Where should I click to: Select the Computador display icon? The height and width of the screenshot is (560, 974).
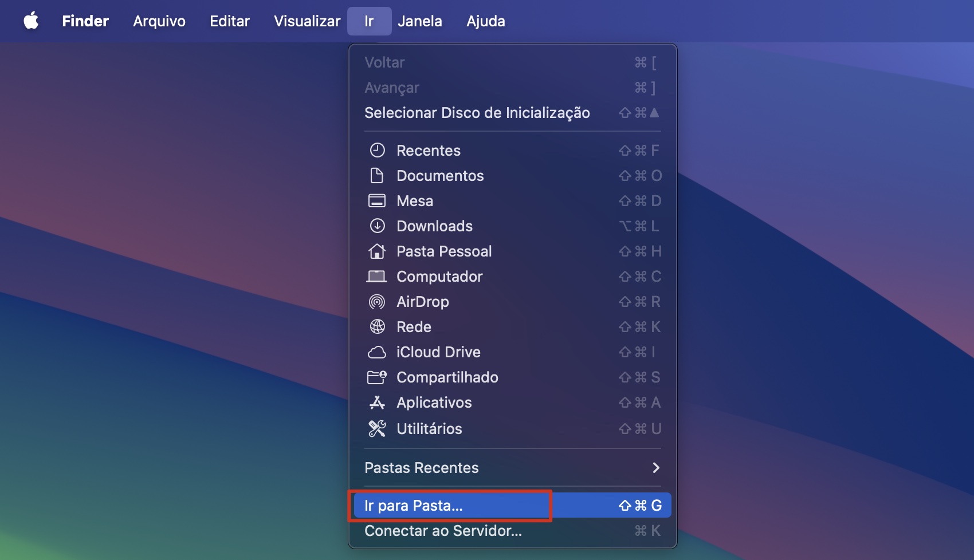(378, 276)
